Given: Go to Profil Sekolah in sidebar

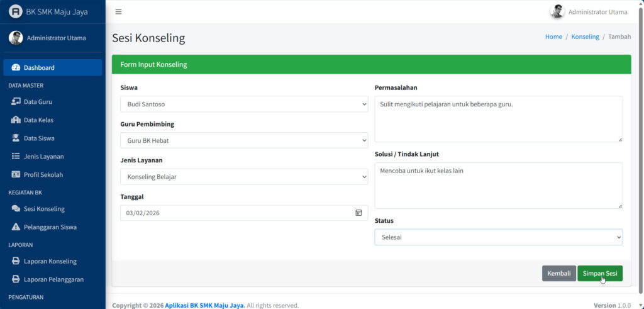Looking at the screenshot, I should [43, 174].
